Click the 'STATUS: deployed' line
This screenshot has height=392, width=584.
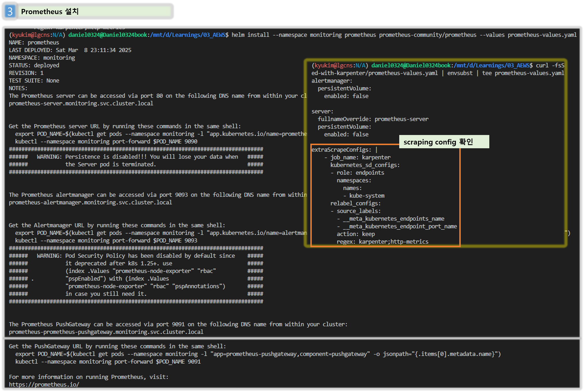(34, 65)
